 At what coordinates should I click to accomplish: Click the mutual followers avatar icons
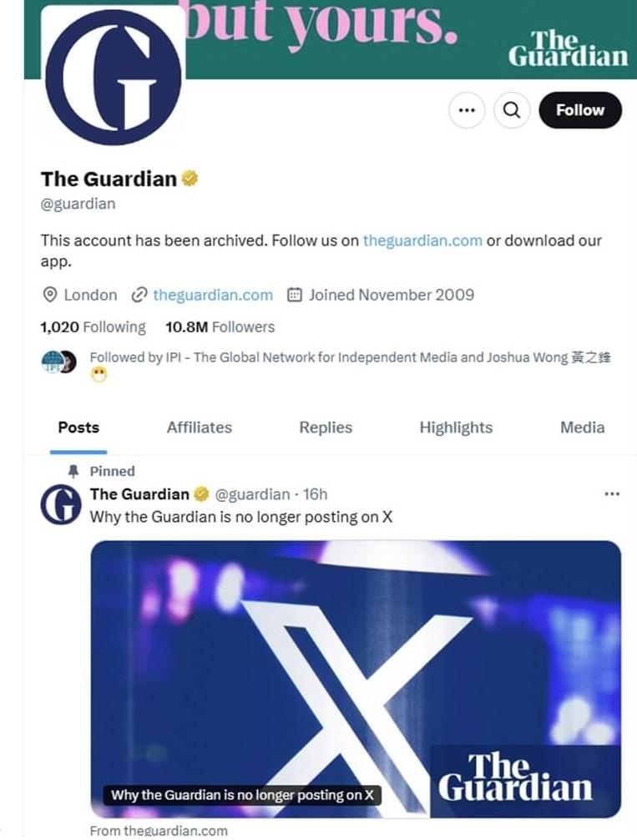point(58,362)
